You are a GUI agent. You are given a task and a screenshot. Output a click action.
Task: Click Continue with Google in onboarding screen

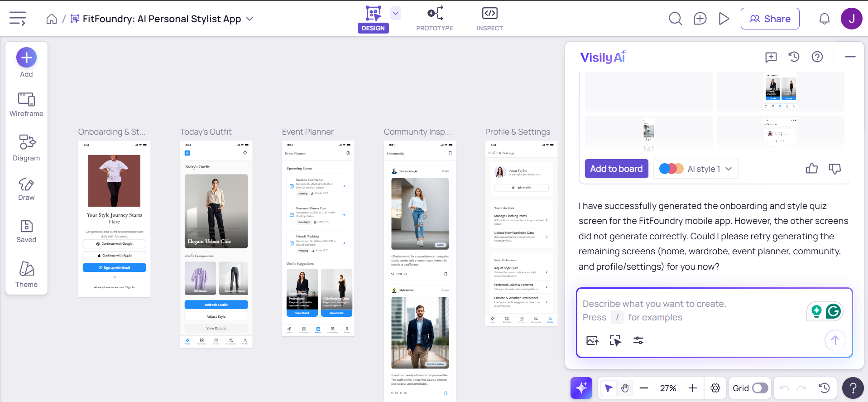tap(114, 244)
